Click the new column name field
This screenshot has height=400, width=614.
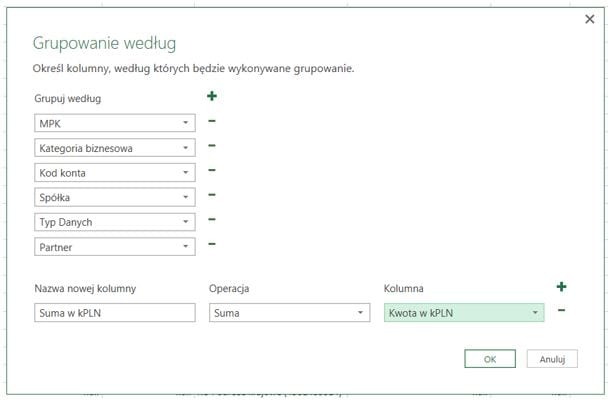(114, 313)
